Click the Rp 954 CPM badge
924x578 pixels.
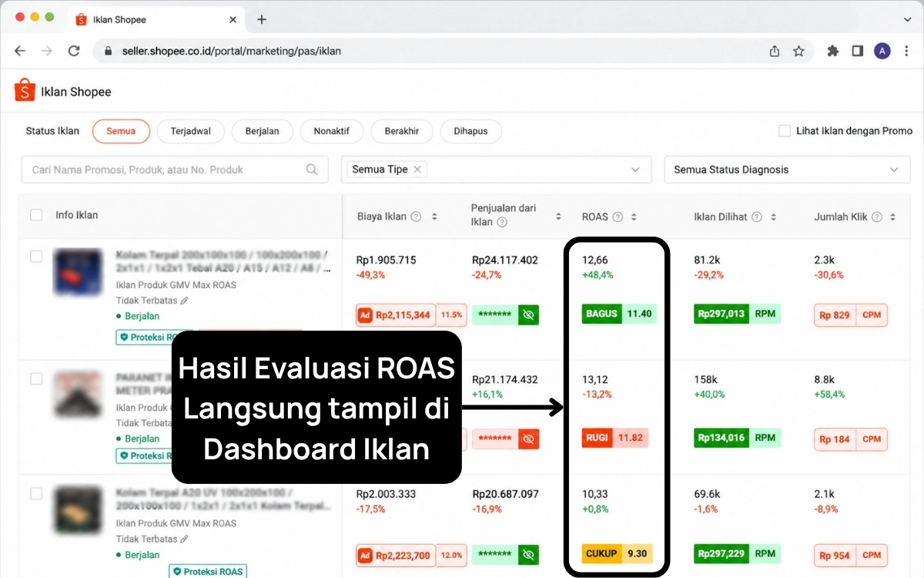(851, 555)
